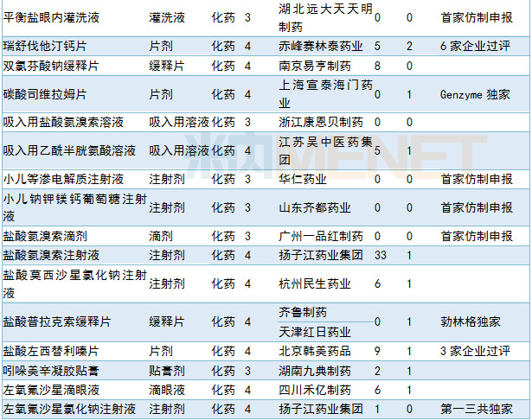Select the cell 平衡盐眼内灌洗液
This screenshot has width=532, height=420.
coord(51,17)
